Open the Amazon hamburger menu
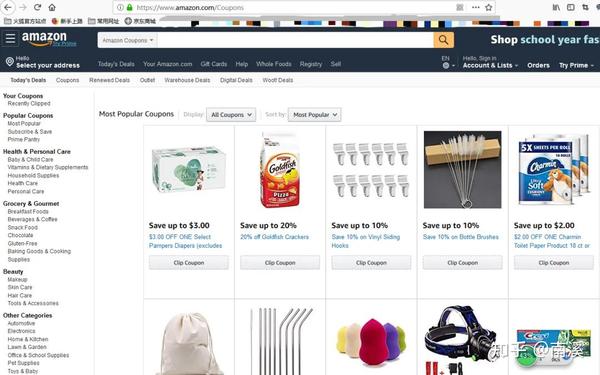 (10, 39)
